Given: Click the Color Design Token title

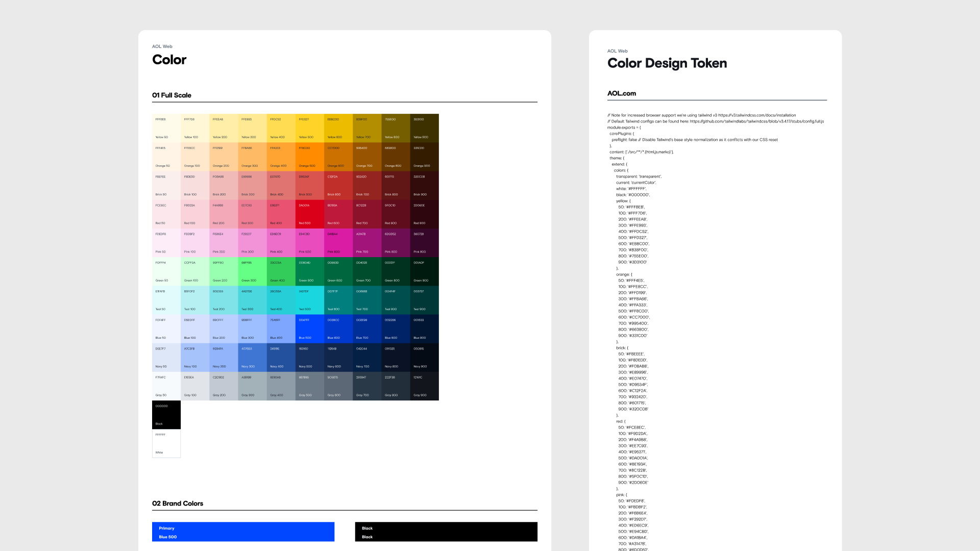Looking at the screenshot, I should coord(667,63).
